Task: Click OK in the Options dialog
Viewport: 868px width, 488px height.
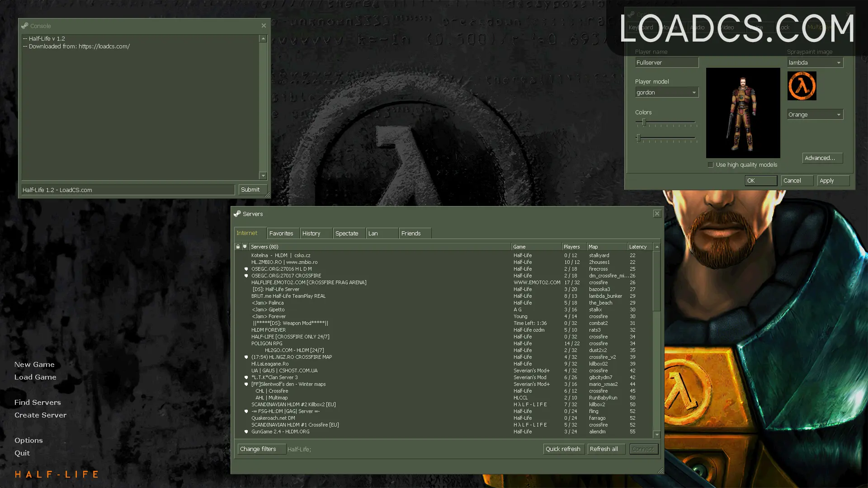Action: tap(761, 181)
